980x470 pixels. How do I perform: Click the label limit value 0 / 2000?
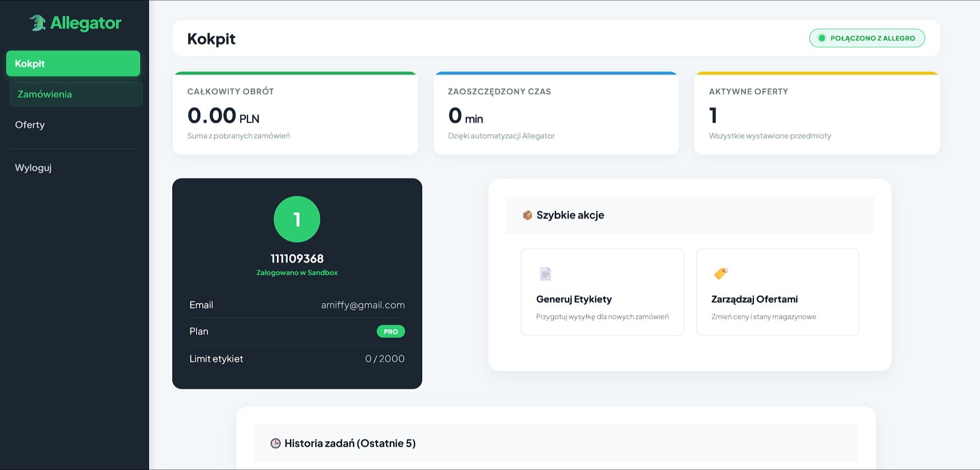click(x=385, y=359)
